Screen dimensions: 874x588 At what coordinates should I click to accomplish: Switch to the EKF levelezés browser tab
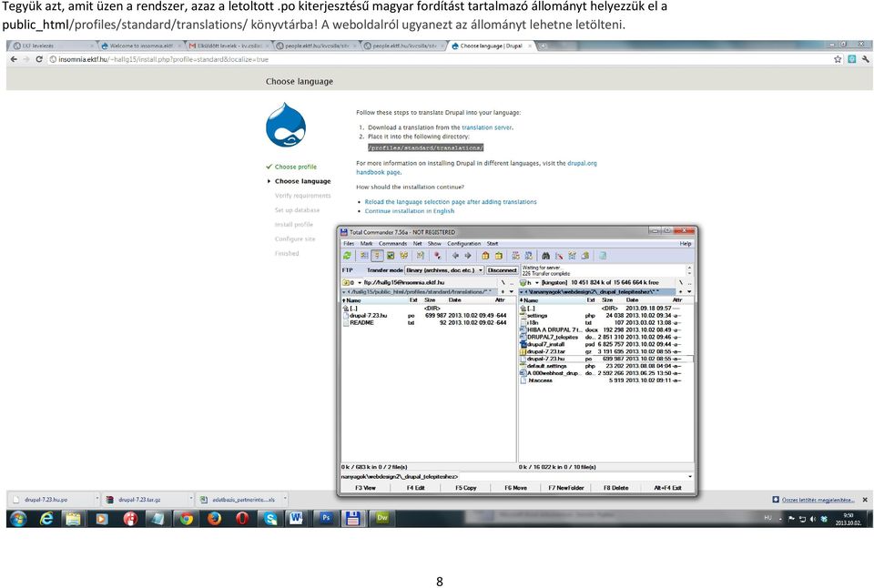[x=53, y=46]
